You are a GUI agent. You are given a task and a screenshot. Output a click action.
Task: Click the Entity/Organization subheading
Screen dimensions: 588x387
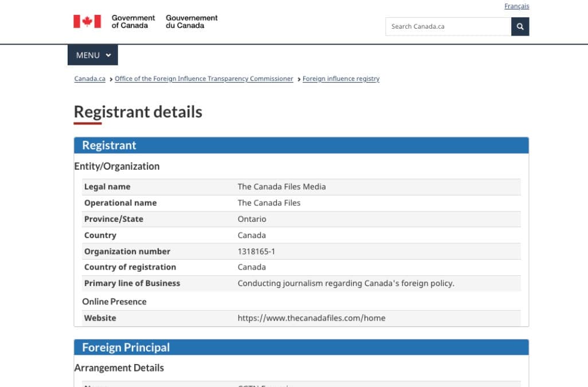tap(116, 166)
